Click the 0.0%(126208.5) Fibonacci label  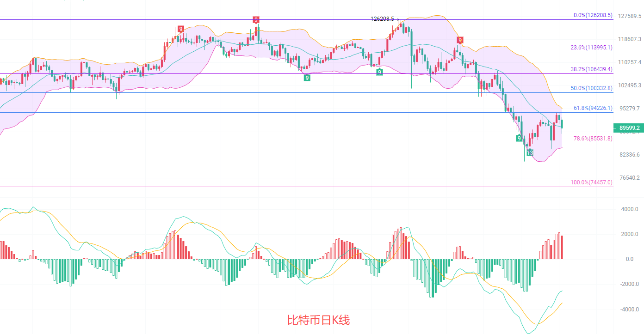[593, 15]
